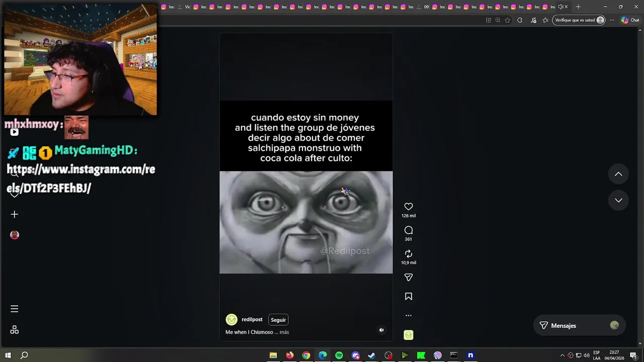The width and height of the screenshot is (644, 362).
Task: Open Spotify from the taskbar
Action: (x=339, y=355)
